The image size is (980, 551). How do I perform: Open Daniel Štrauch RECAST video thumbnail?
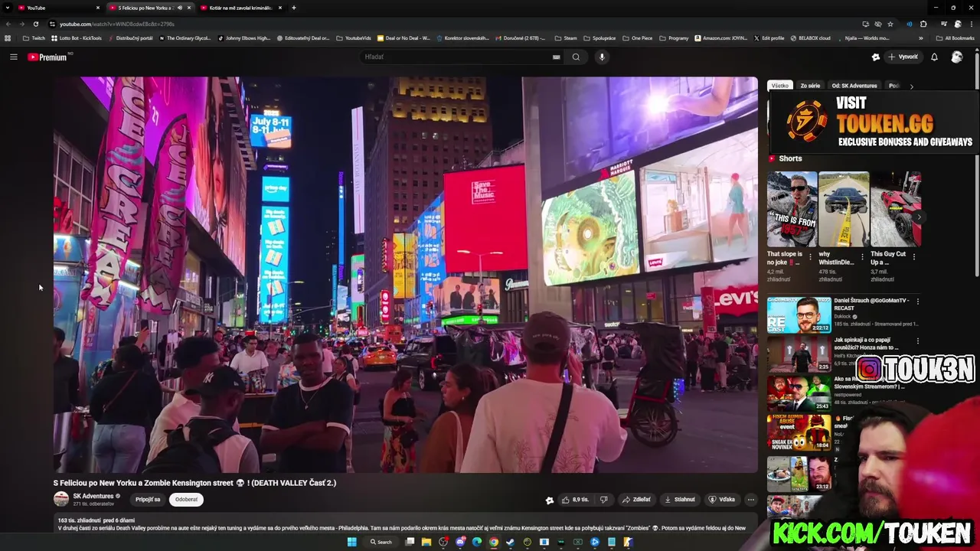tap(799, 315)
